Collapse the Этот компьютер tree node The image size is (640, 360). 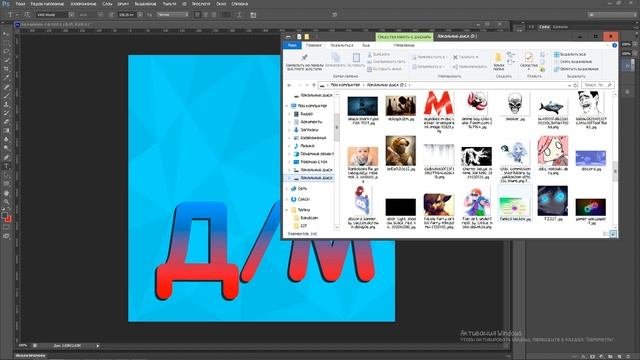287,106
